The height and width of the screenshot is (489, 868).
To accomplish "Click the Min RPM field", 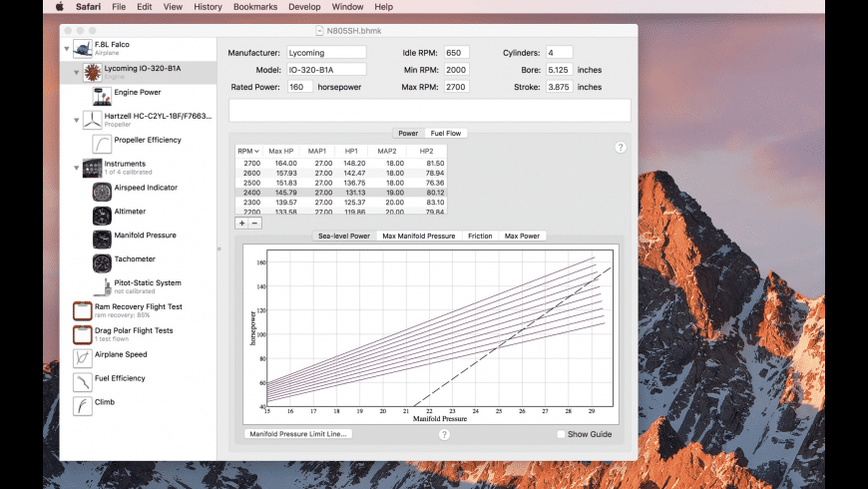I will (x=457, y=70).
